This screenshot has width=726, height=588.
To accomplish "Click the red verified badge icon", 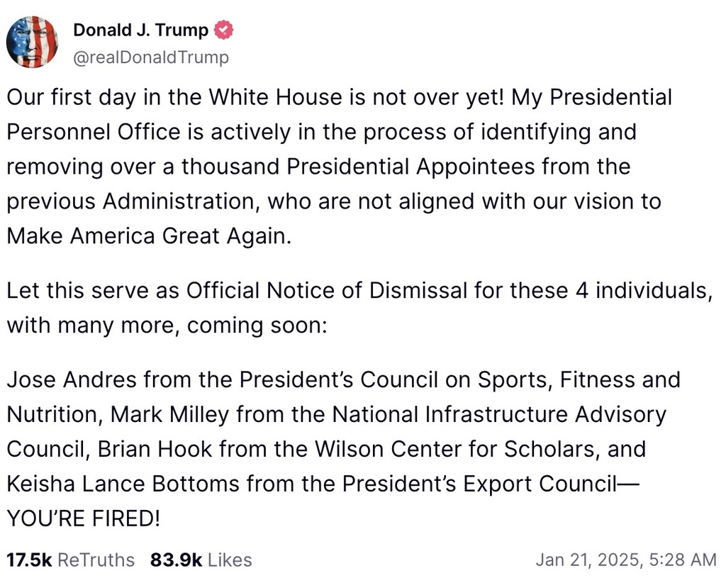I will pyautogui.click(x=225, y=30).
